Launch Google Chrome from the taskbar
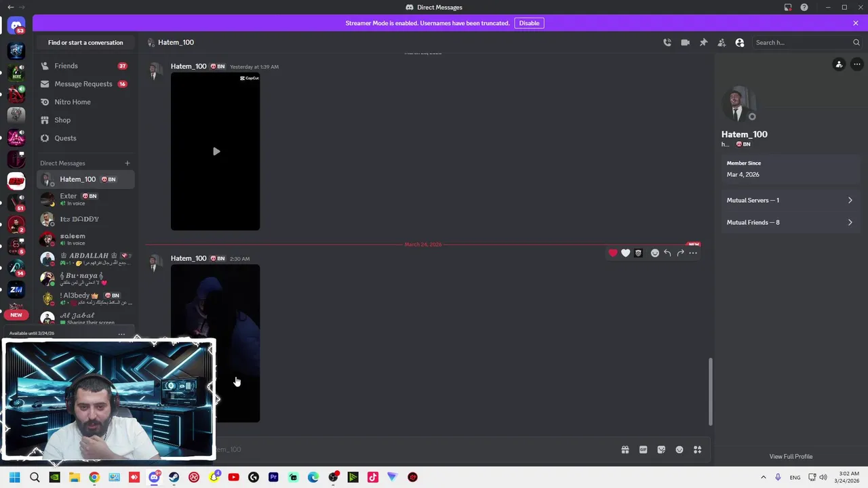 94,477
